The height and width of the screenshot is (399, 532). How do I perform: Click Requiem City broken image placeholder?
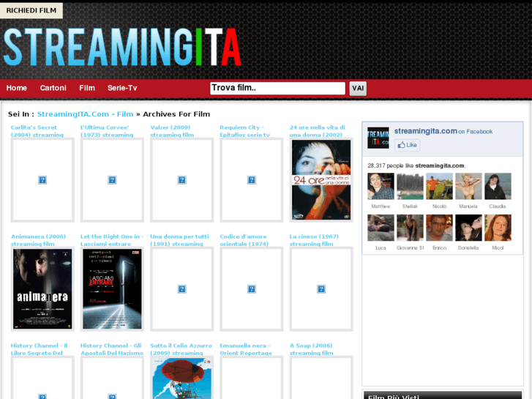pos(252,180)
